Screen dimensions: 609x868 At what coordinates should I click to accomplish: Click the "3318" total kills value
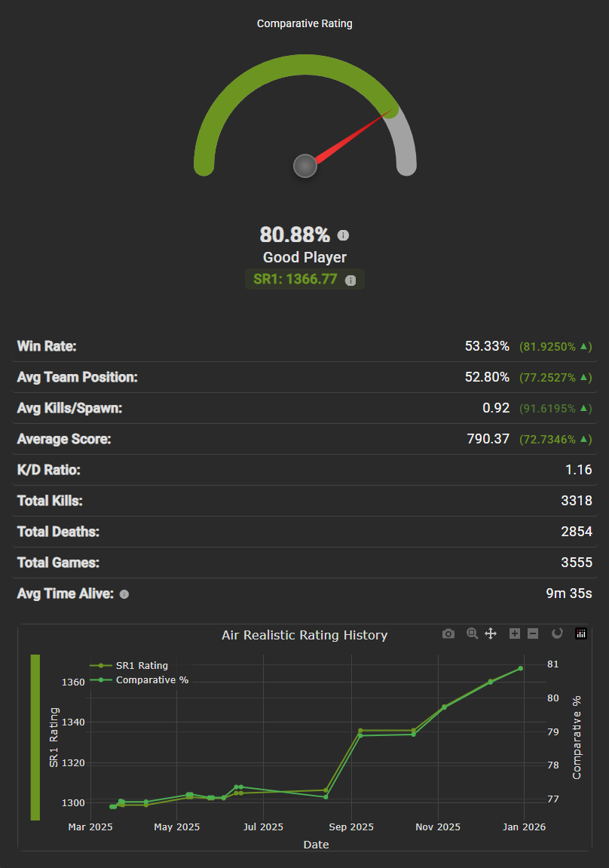[x=577, y=501]
